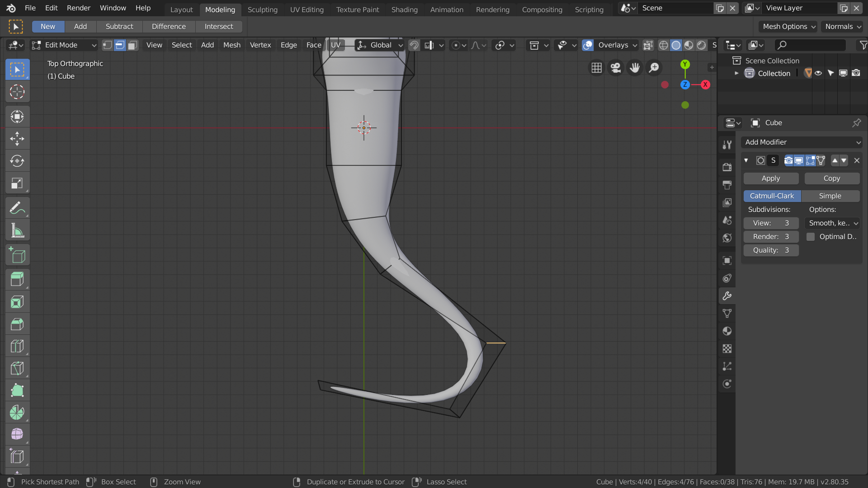Image resolution: width=868 pixels, height=488 pixels.
Task: Select the Transform tool
Action: (17, 117)
